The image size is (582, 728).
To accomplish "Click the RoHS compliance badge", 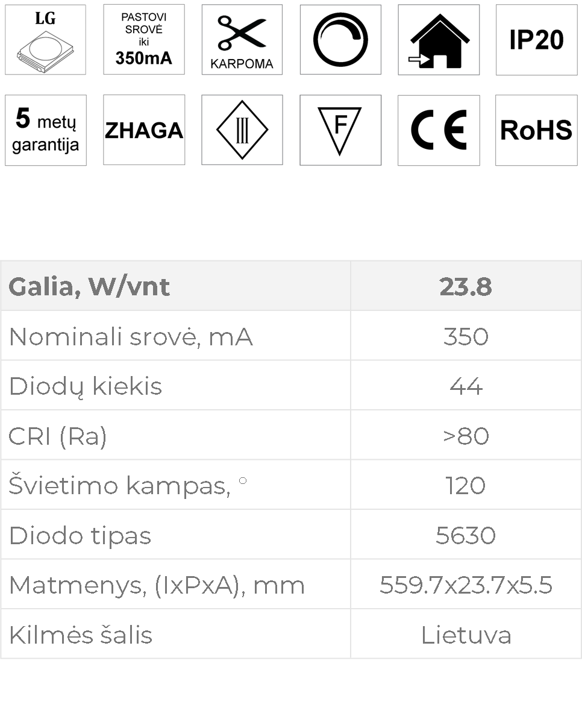I will [536, 130].
